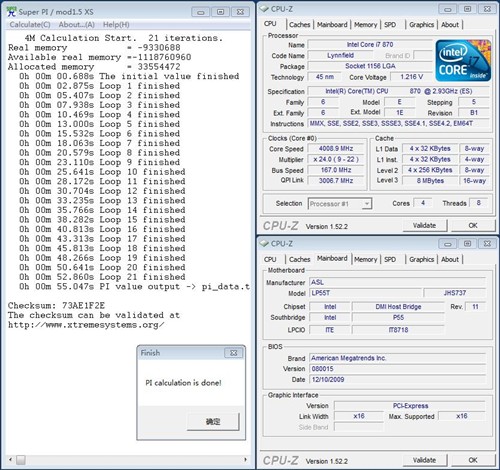Switch to Memory tab in lower CPU-Z window

[365, 259]
